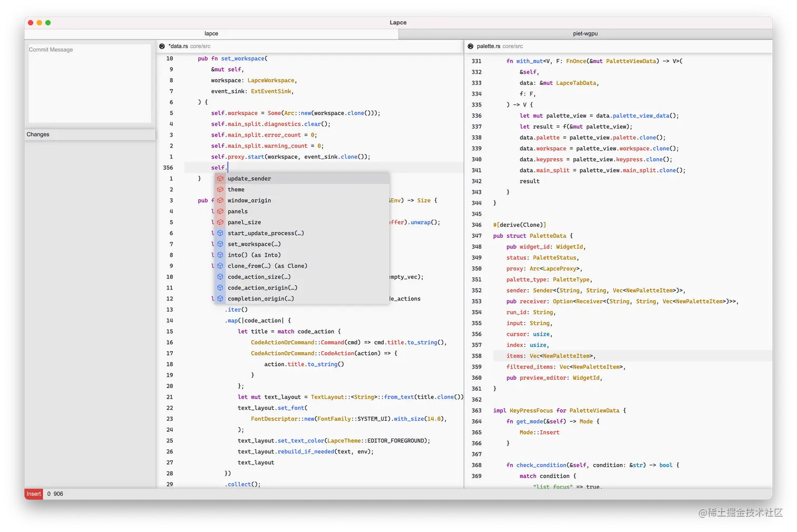This screenshot has width=797, height=532.
Task: Choose window_origin from completion list
Action: coord(302,200)
